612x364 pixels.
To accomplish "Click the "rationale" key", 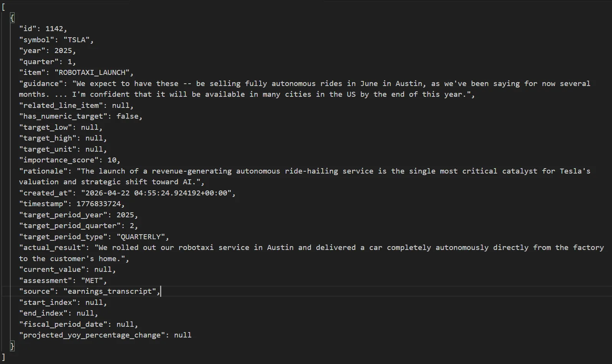I will pos(43,171).
